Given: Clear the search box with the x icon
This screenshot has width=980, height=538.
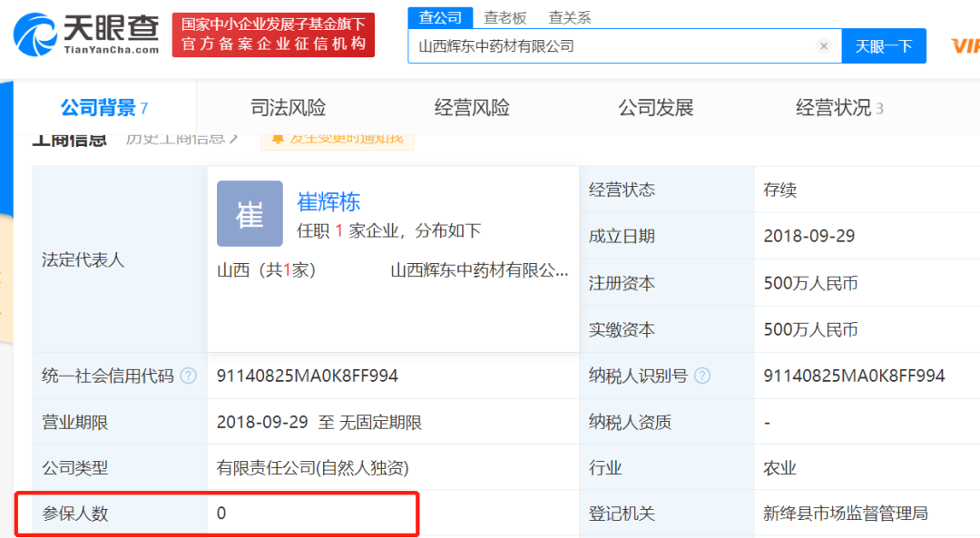Looking at the screenshot, I should (x=824, y=45).
